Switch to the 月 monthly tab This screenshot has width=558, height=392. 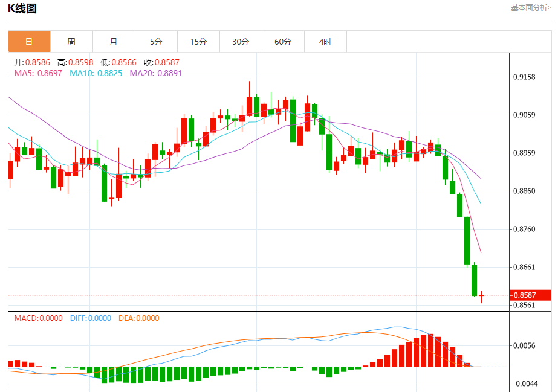coord(114,42)
